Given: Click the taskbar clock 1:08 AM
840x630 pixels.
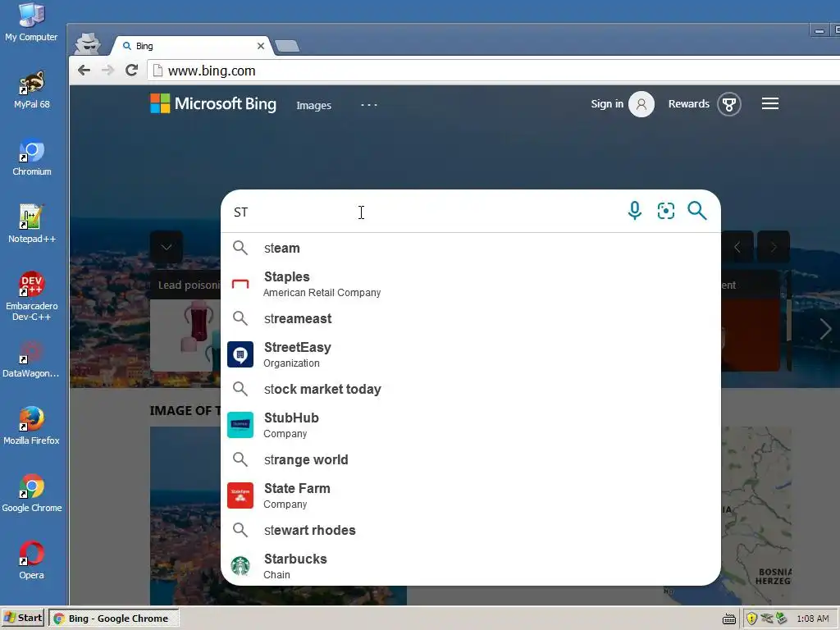Looking at the screenshot, I should pos(813,619).
